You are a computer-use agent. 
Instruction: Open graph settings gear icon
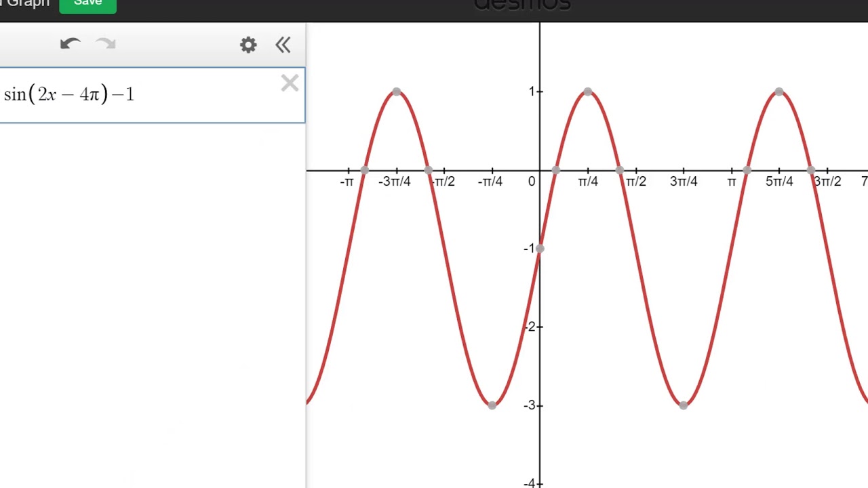pyautogui.click(x=248, y=45)
